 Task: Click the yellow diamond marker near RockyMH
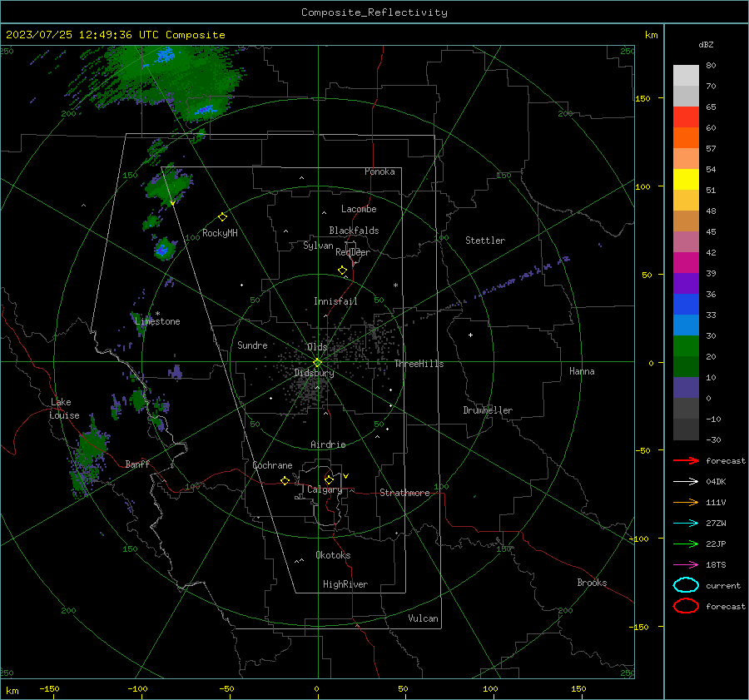[x=222, y=217]
